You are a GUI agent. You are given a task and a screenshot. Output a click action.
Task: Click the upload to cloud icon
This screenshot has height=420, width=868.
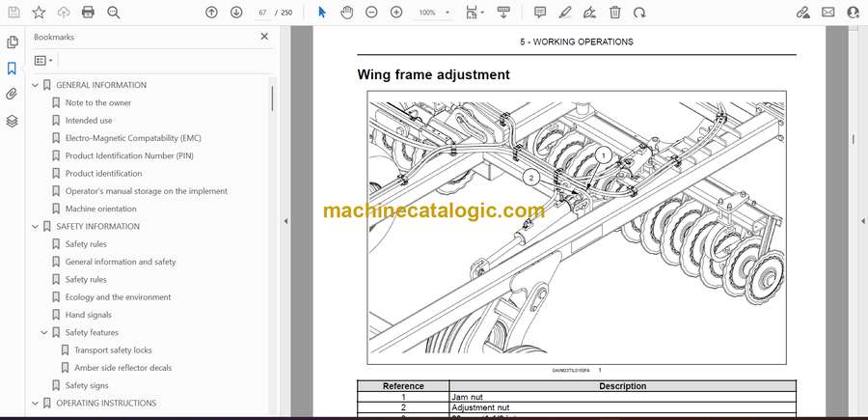(64, 13)
